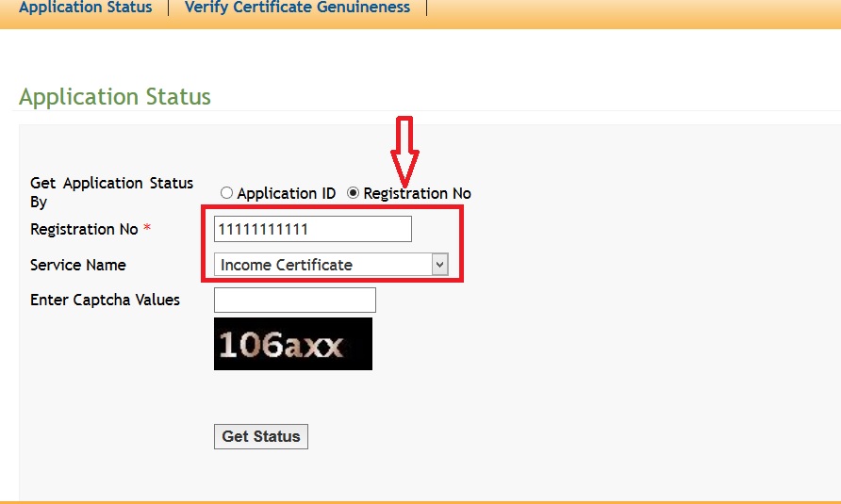Click the green Application Status page heading
The width and height of the screenshot is (841, 504).
pyautogui.click(x=115, y=97)
